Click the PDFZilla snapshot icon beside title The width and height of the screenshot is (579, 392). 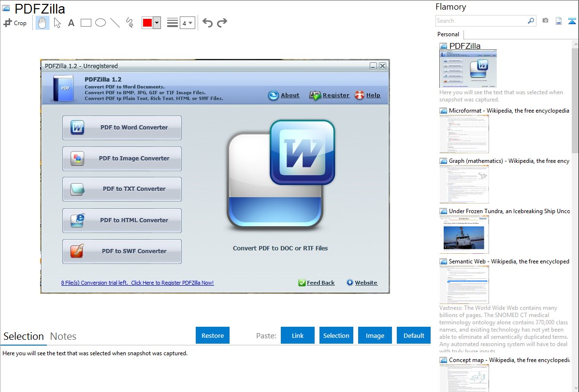click(6, 8)
